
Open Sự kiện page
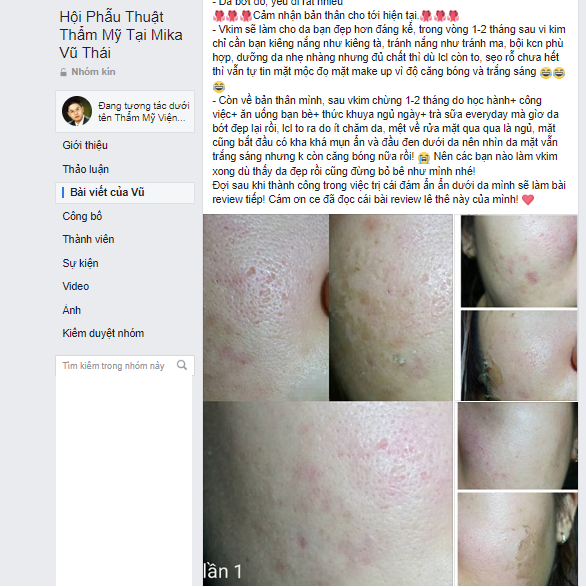[81, 263]
